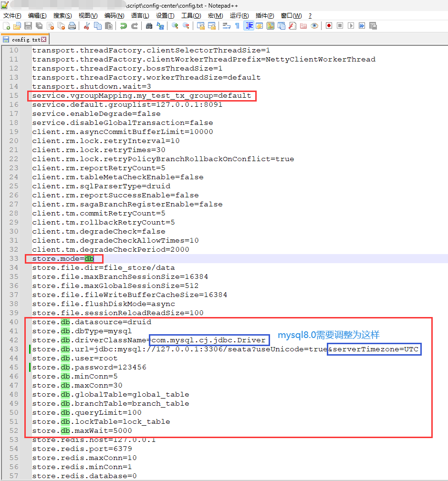The image size is (448, 481).
Task: Toggle show all characters pilcrow button
Action: pyautogui.click(x=237, y=26)
